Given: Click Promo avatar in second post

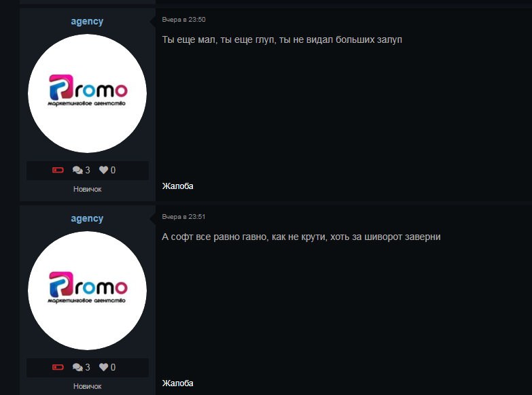Looking at the screenshot, I should pos(87,290).
